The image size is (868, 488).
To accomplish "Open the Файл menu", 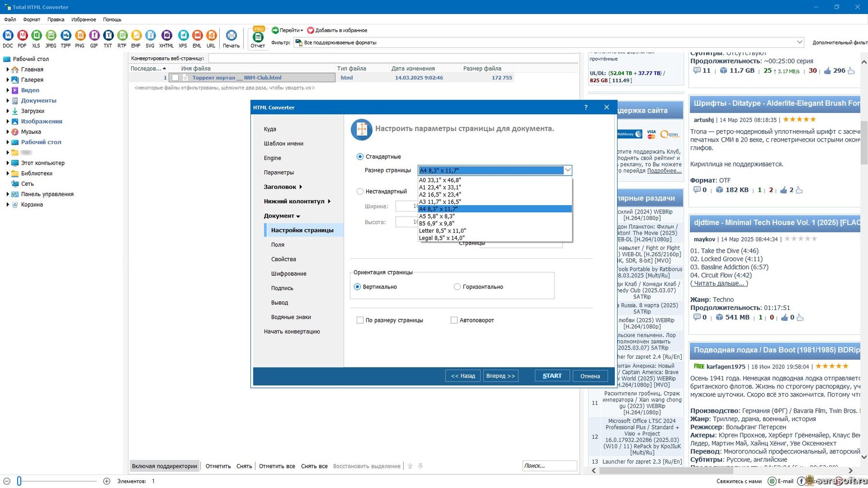I will (10, 20).
